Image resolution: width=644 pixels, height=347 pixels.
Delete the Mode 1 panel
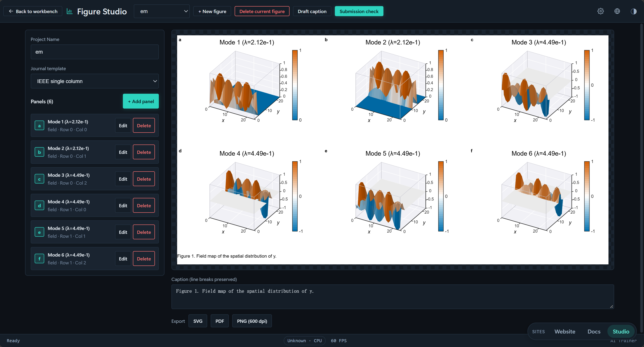144,126
